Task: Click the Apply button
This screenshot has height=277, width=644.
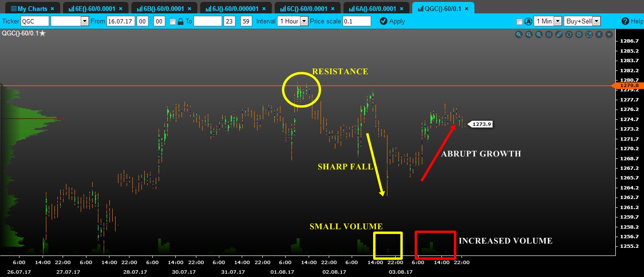Action: pos(392,21)
